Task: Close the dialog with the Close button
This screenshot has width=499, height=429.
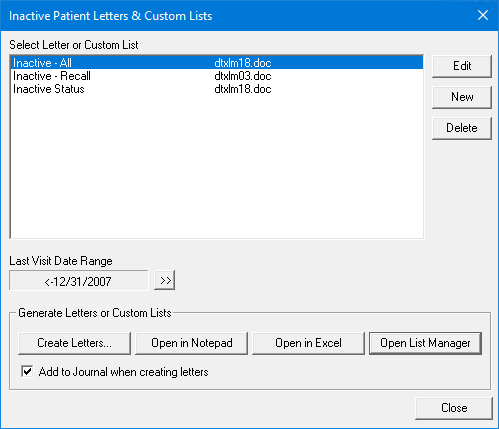Action: (454, 408)
